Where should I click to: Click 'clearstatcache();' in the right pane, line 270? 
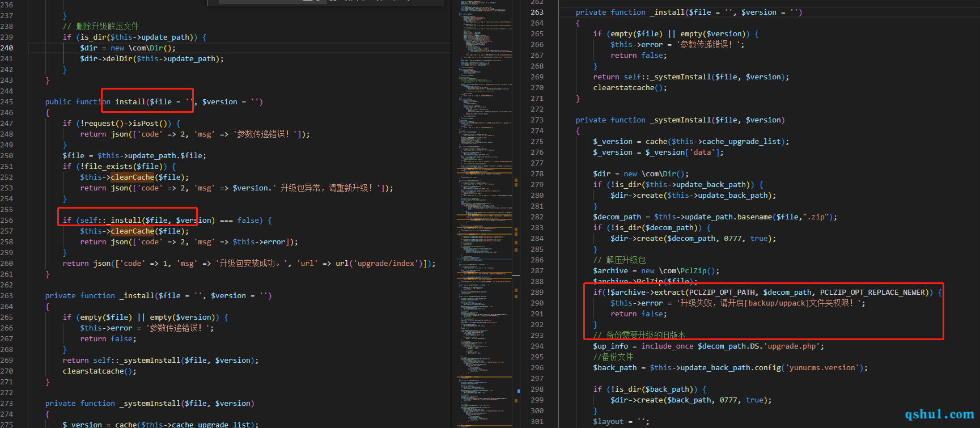630,87
